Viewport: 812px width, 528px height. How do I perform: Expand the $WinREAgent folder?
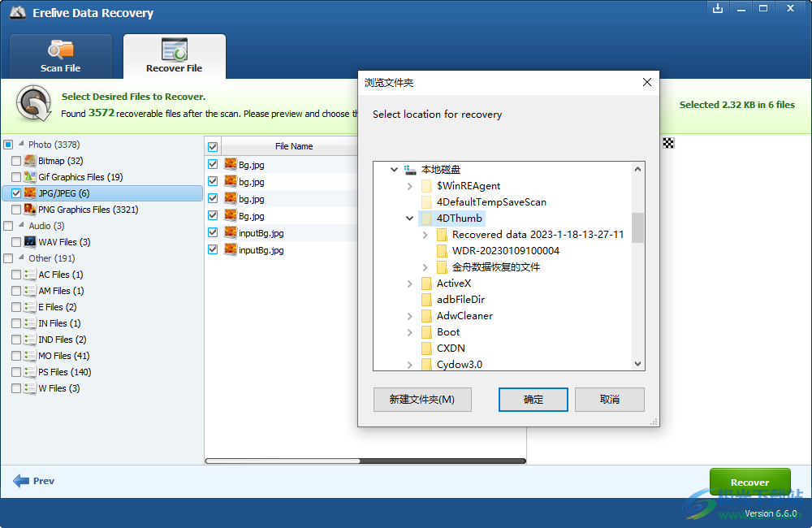tap(409, 186)
